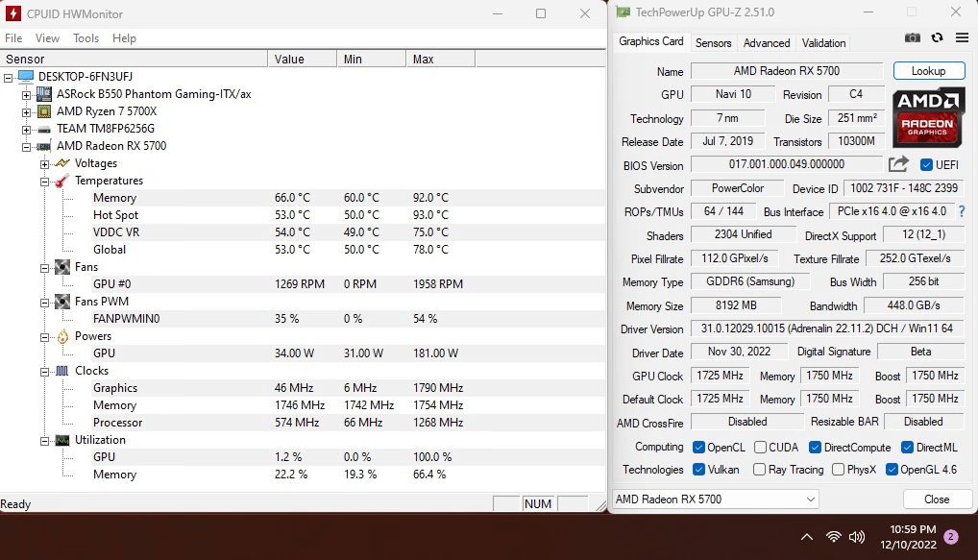
Task: Open the Help menu in HWMonitor
Action: (x=124, y=38)
